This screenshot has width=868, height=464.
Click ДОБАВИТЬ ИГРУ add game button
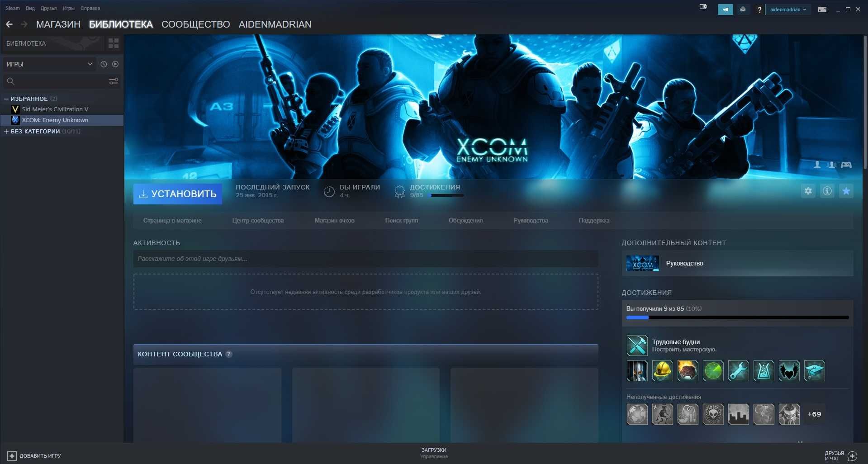(x=34, y=456)
